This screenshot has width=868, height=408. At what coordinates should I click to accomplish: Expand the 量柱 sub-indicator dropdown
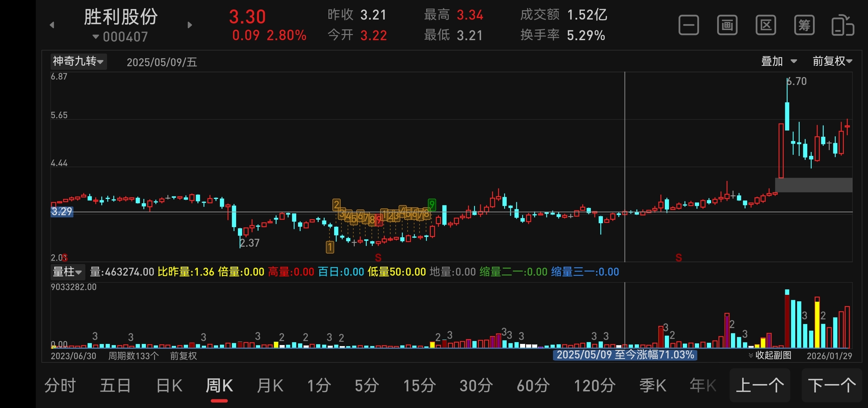pos(67,272)
